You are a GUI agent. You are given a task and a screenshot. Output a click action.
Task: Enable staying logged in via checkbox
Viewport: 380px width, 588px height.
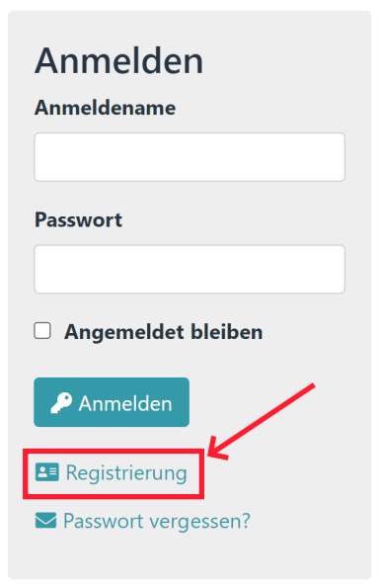coord(42,331)
